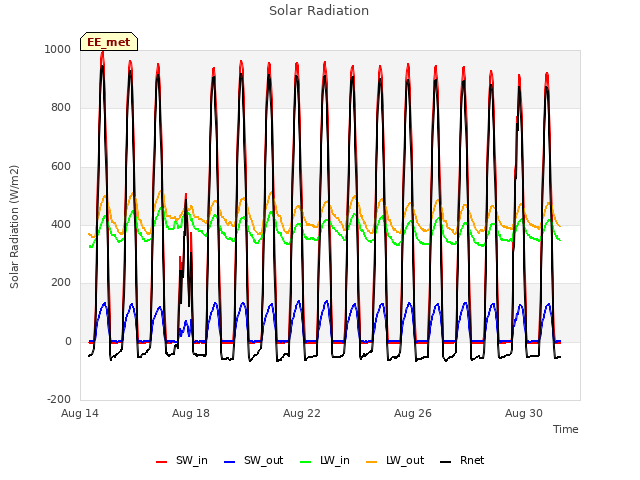Viewport: 640px width, 480px height.
Task: Click the red SW_in legend swatch
Action: point(162,462)
